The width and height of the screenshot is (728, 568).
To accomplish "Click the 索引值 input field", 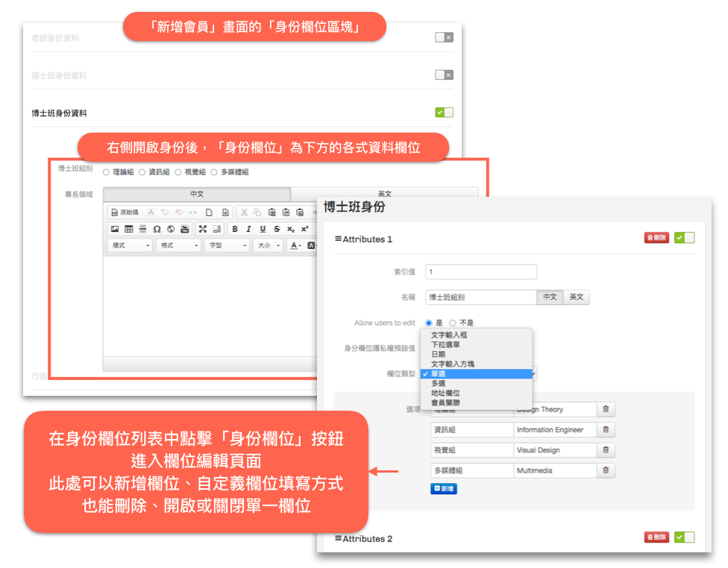I will coord(481,272).
